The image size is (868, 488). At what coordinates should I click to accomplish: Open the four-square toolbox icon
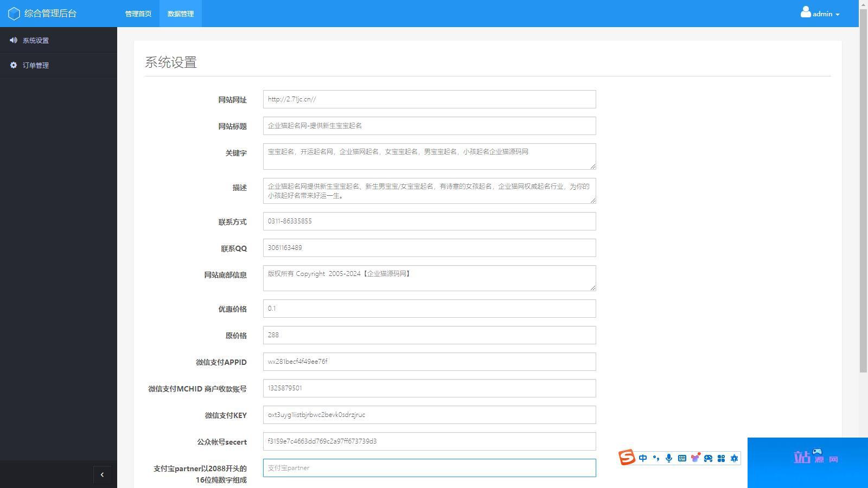(721, 458)
